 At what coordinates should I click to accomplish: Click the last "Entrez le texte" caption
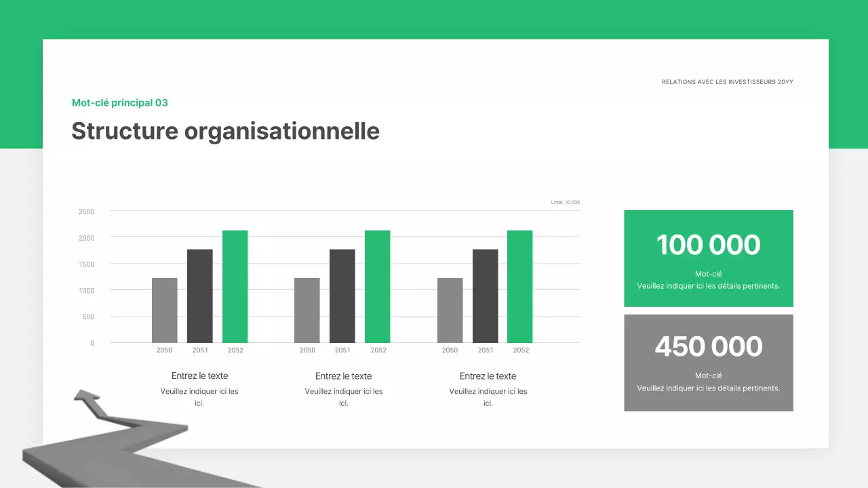click(488, 376)
